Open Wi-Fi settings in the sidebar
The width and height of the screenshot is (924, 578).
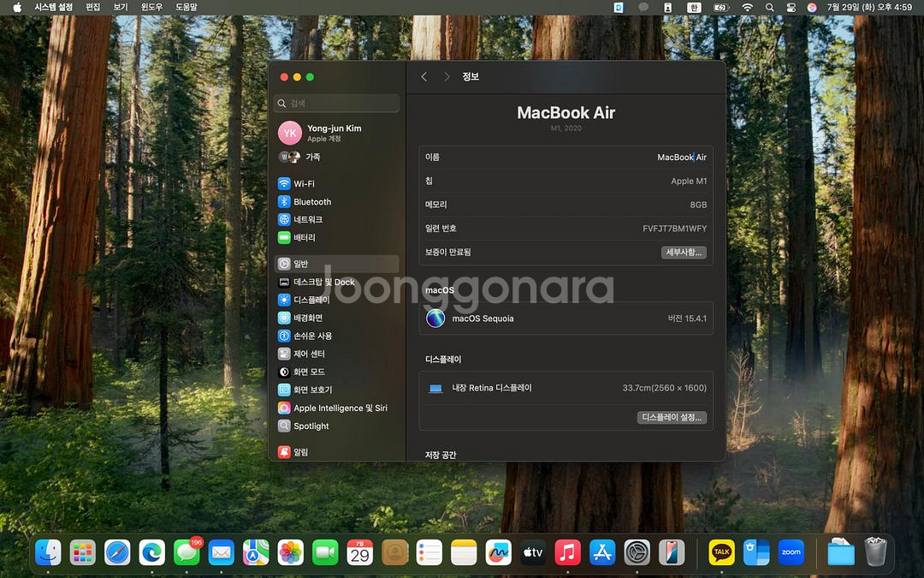[336, 183]
